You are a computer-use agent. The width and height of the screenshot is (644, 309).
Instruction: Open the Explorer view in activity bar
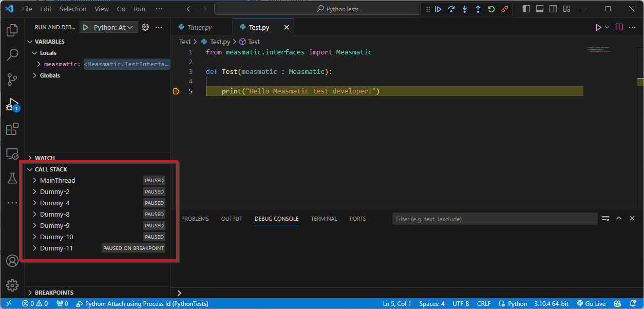click(12, 30)
